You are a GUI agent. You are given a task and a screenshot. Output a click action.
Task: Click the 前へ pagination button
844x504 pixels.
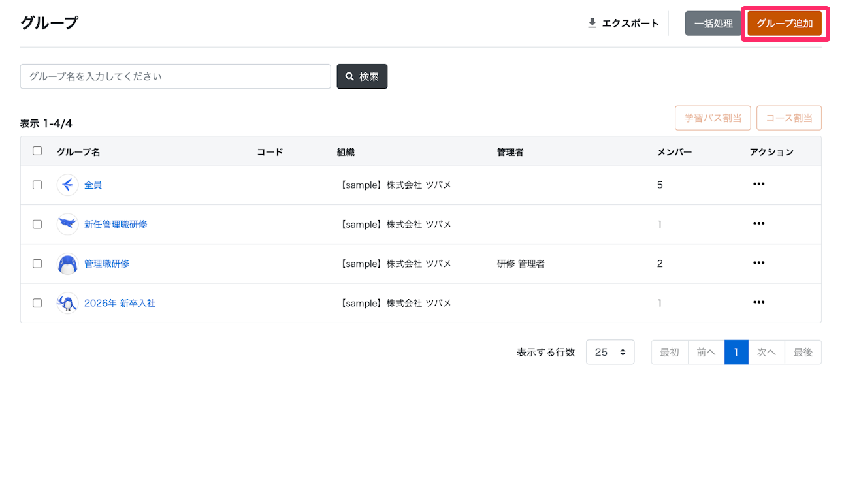pyautogui.click(x=706, y=352)
